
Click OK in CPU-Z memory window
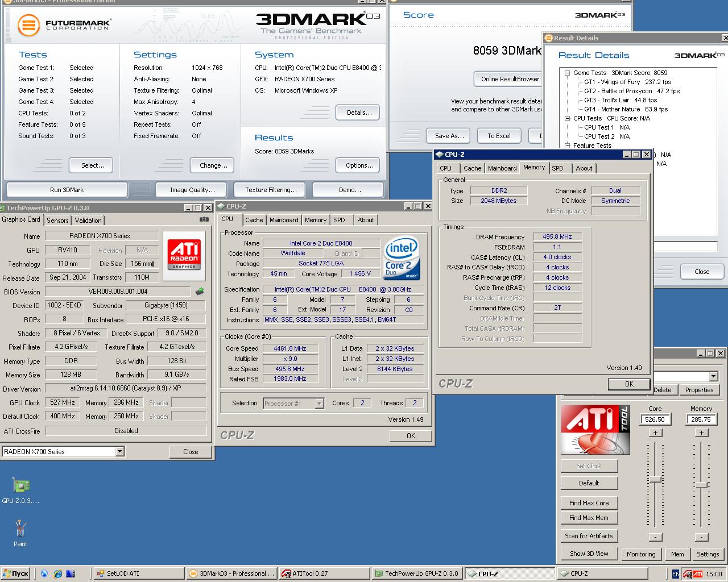point(629,384)
